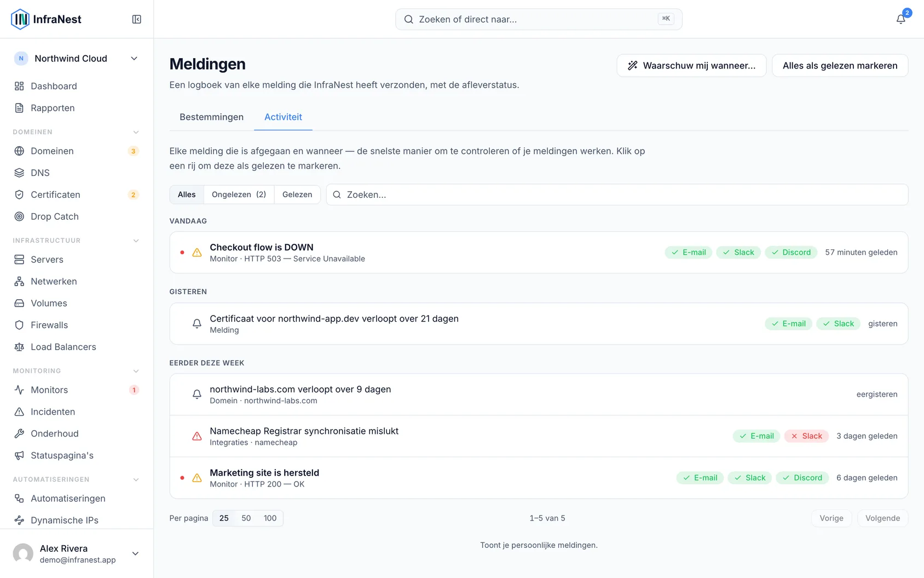
Task: Click the InfraNest logo icon
Action: pos(20,19)
